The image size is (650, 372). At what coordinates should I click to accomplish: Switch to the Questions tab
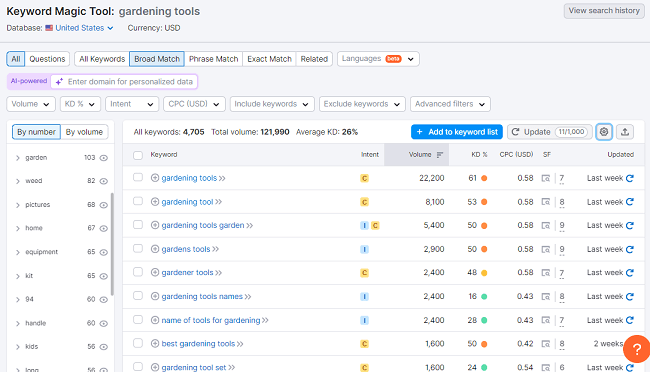click(47, 59)
